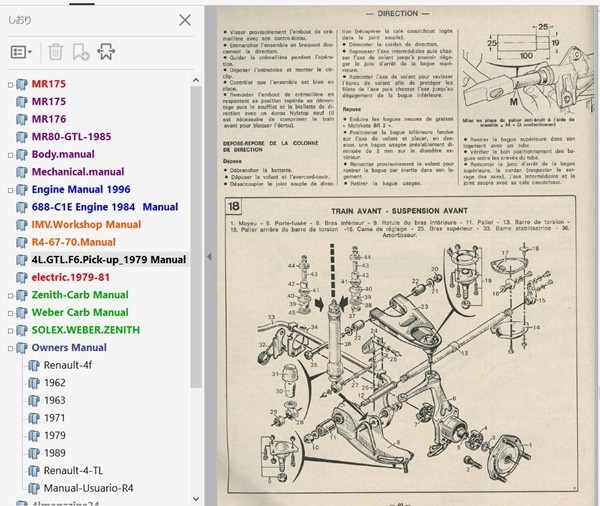Open the 1963 owners manual bookmark
Viewport: 600px width, 506px height.
55,400
